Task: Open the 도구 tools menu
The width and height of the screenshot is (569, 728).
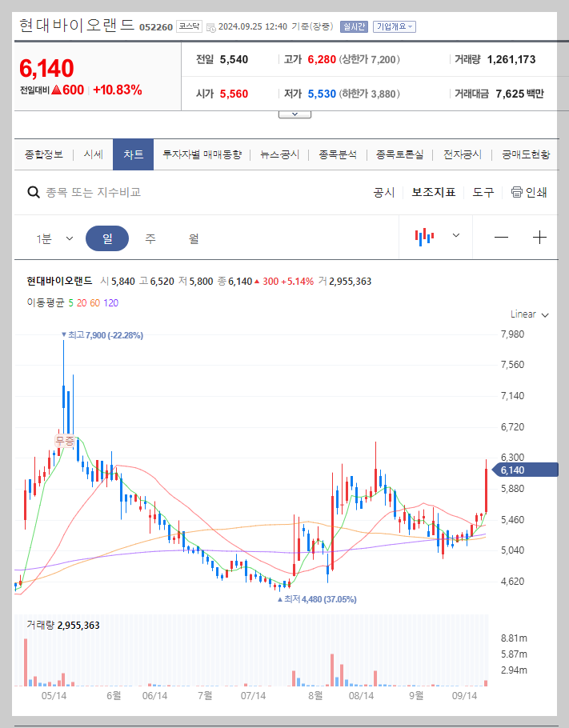Action: click(483, 192)
